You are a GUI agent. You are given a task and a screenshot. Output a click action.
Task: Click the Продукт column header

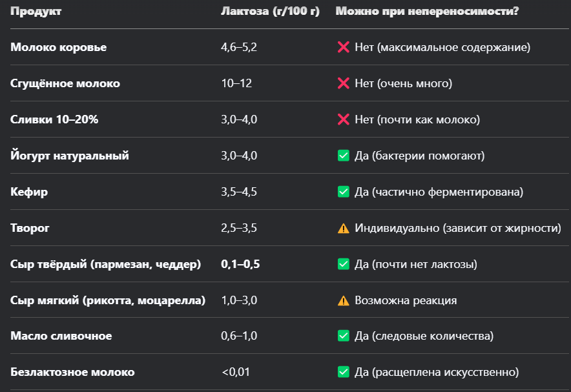(37, 12)
